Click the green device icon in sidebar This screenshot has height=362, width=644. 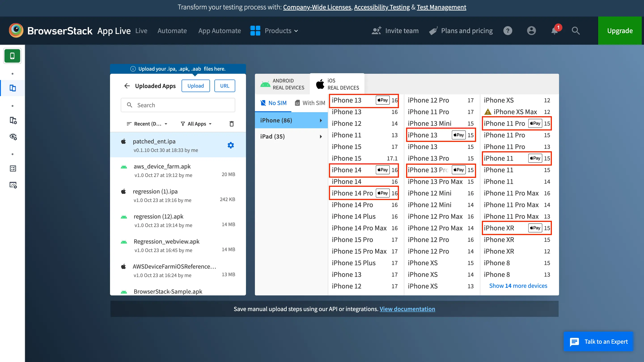pyautogui.click(x=12, y=56)
